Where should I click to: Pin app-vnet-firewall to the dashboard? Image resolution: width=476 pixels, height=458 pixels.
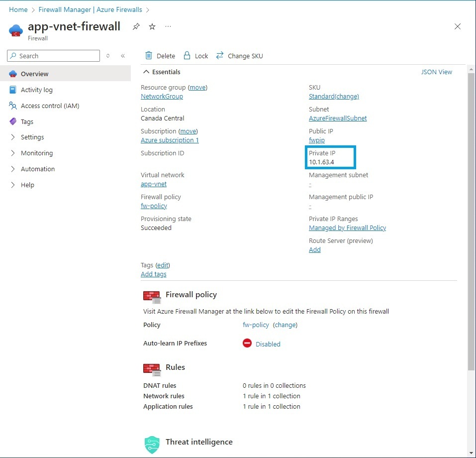click(136, 26)
